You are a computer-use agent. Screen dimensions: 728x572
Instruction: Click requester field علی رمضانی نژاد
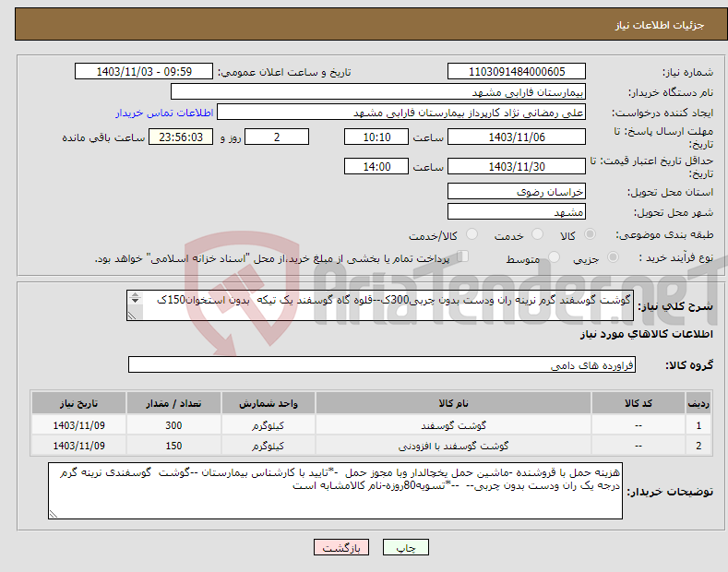pyautogui.click(x=401, y=113)
